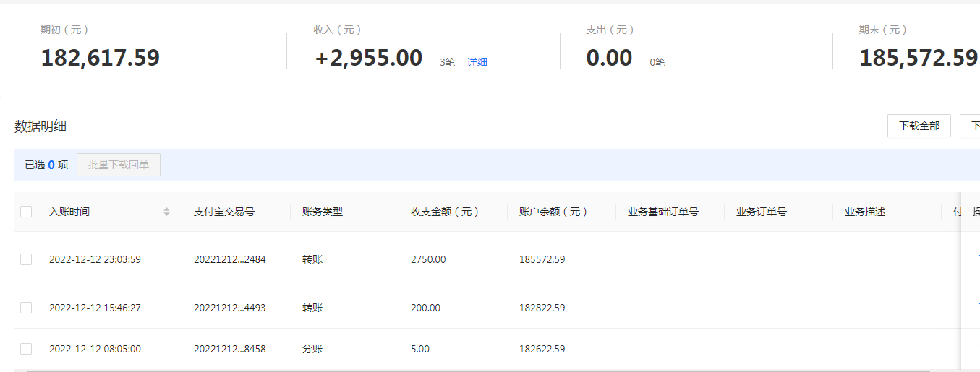Click the 业务基础订单号 column header
The width and height of the screenshot is (980, 372).
click(x=663, y=212)
